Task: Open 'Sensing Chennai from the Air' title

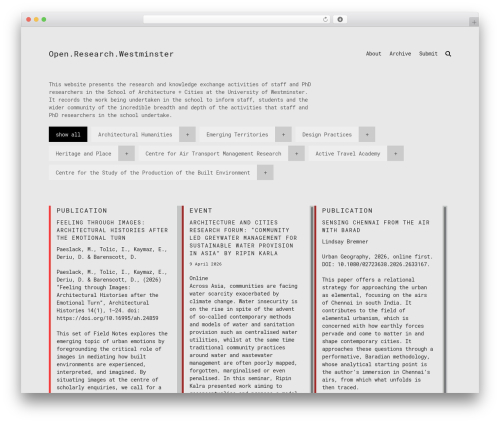Action: coord(376,226)
